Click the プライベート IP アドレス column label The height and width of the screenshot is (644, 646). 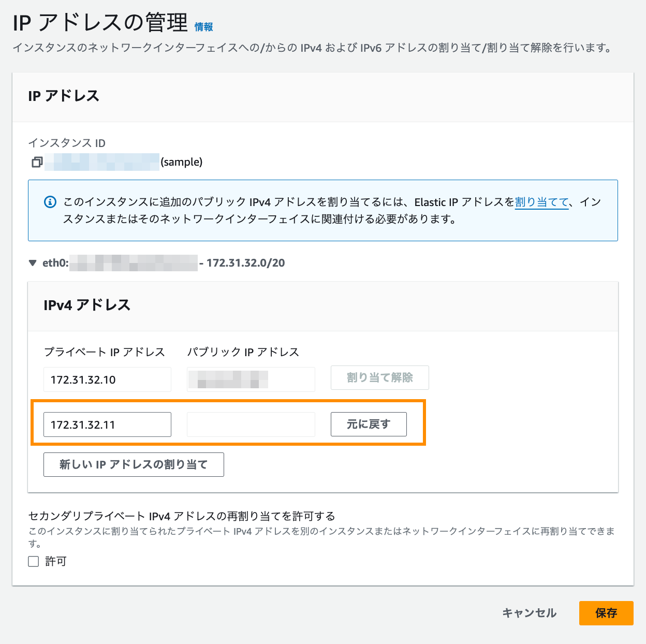(104, 352)
